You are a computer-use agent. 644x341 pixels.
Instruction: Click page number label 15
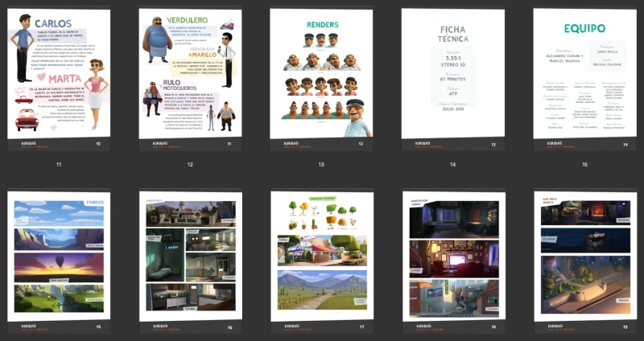point(584,165)
